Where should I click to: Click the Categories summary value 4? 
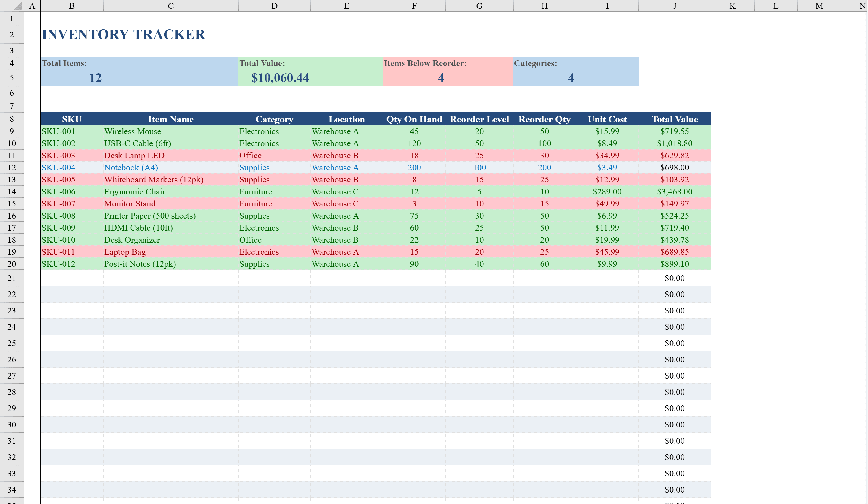(571, 78)
